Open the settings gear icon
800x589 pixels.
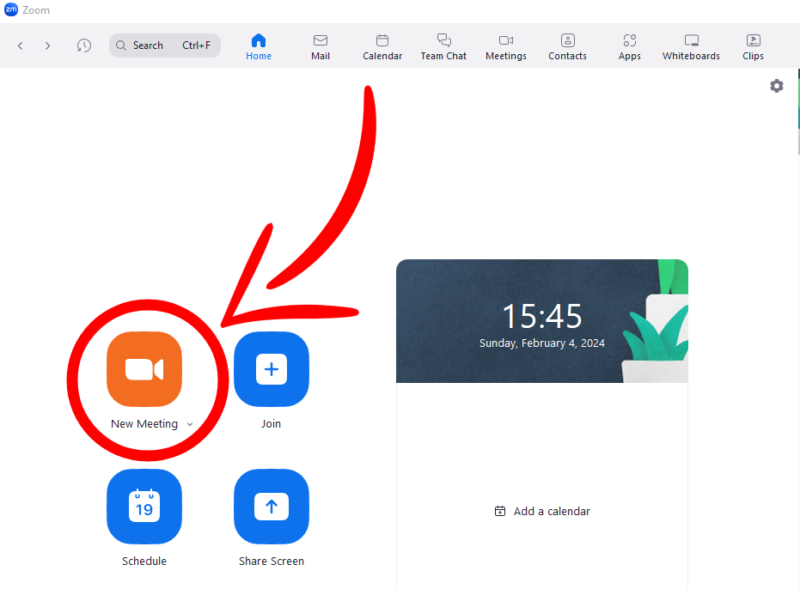pos(777,86)
